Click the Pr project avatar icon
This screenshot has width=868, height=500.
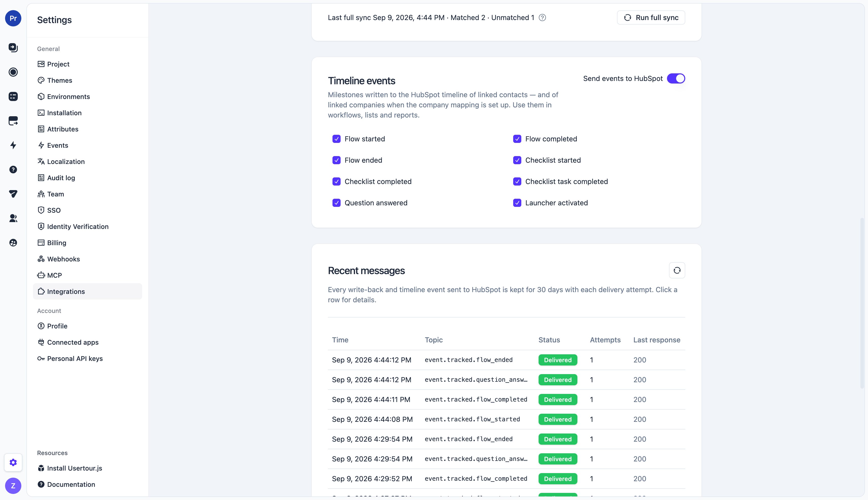(x=13, y=18)
